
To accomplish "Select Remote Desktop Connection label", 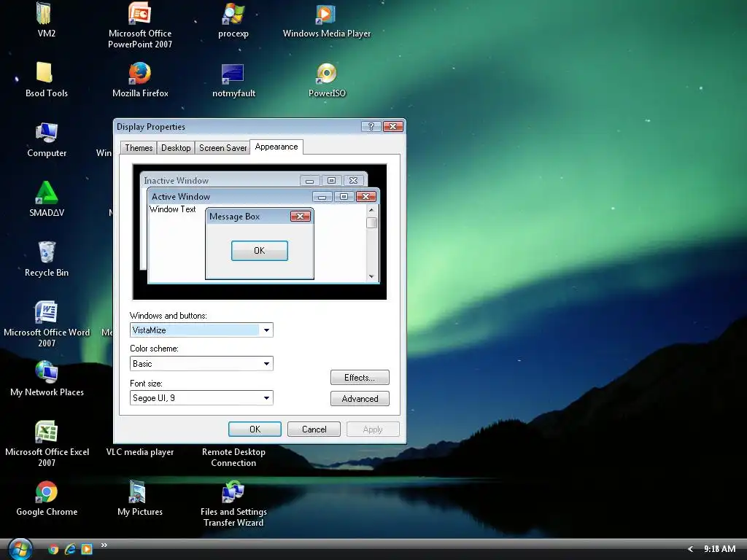I will [233, 457].
